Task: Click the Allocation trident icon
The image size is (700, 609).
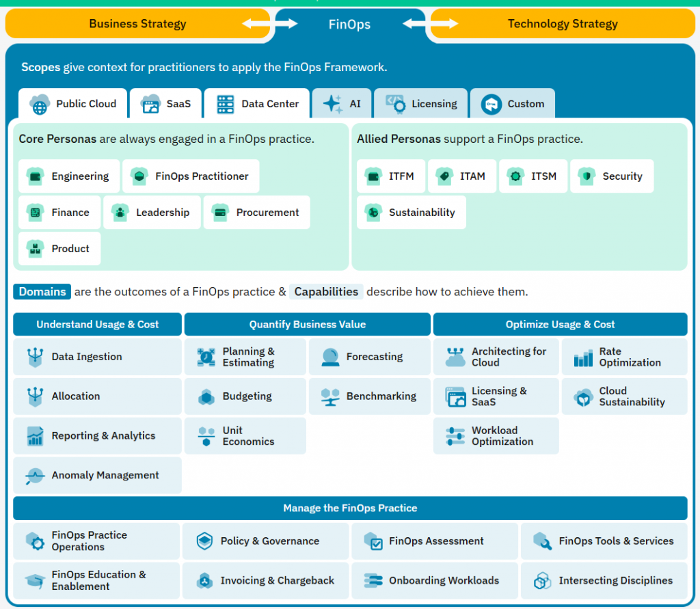Action: click(35, 396)
